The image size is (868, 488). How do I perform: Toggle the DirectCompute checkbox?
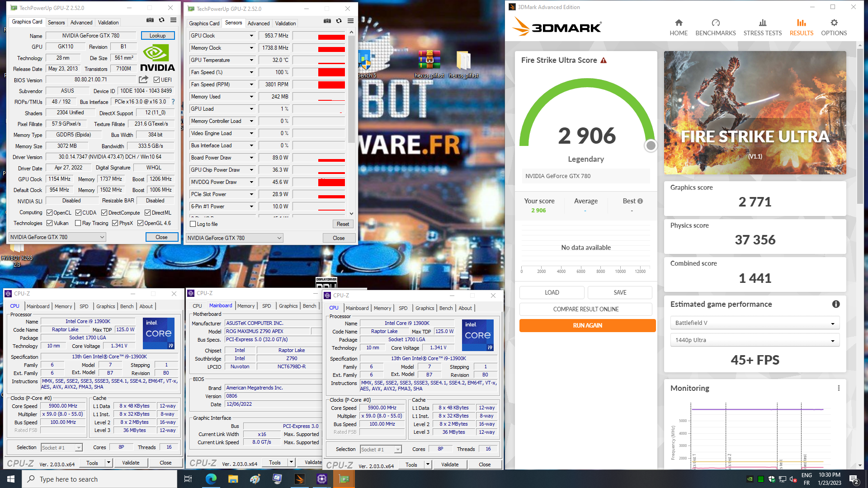[104, 212]
